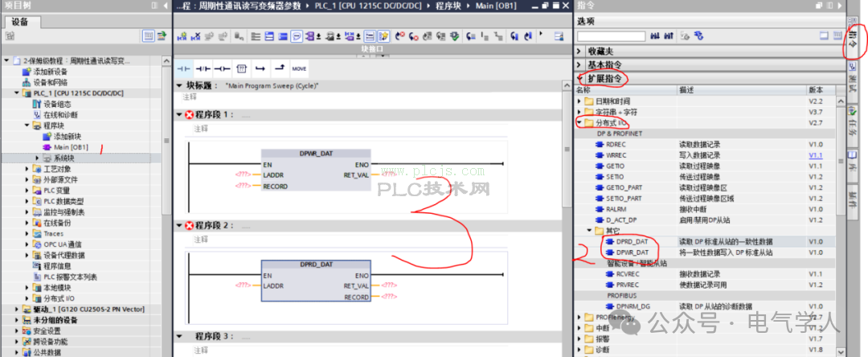Insert normally open contact from favorites bar
This screenshot has height=357, width=868.
[x=183, y=68]
